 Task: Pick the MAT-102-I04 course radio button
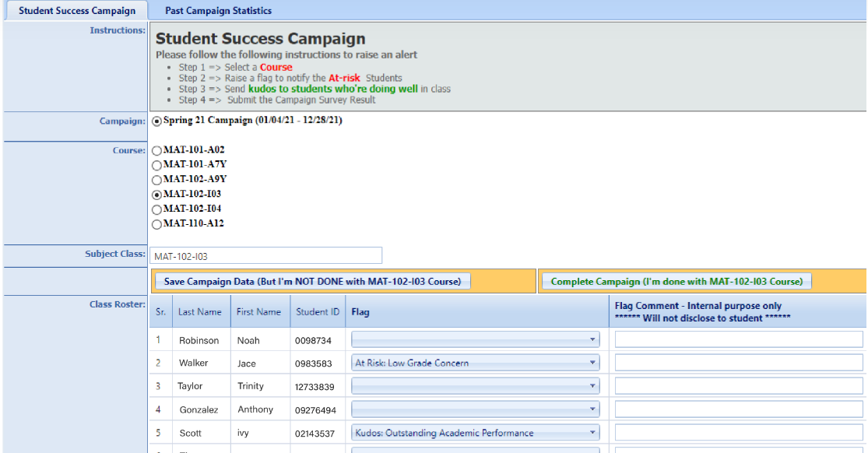[157, 209]
